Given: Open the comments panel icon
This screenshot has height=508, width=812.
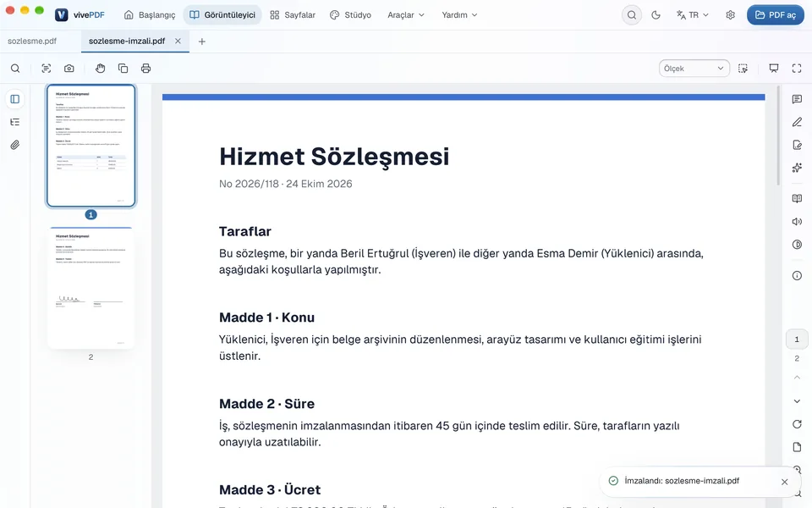Looking at the screenshot, I should click(797, 99).
